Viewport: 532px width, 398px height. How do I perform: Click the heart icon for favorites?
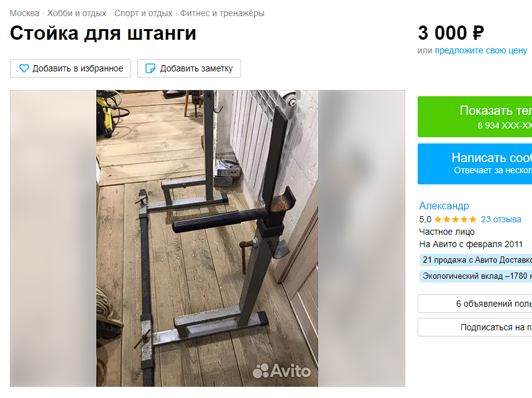[24, 68]
